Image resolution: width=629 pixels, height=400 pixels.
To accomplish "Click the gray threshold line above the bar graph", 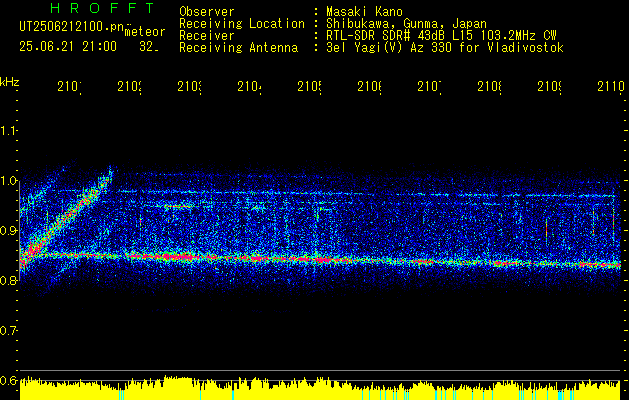I will click(x=320, y=370).
